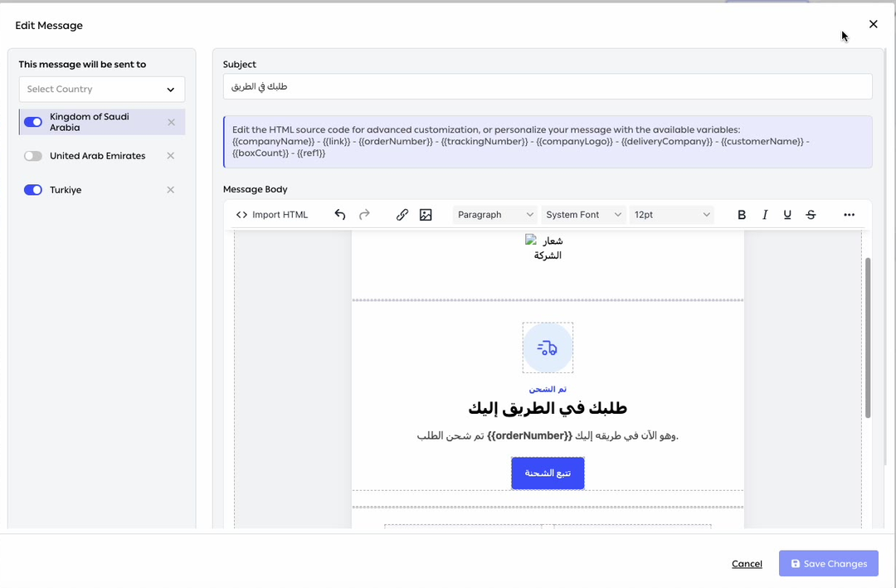This screenshot has width=896, height=588.
Task: Click Import HTML in the editor toolbar
Action: point(272,214)
